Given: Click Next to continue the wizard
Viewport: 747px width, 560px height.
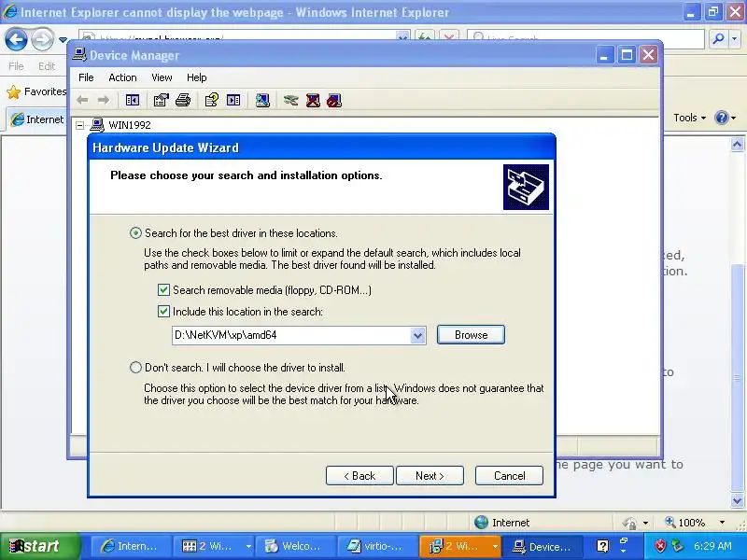Looking at the screenshot, I should pyautogui.click(x=430, y=476).
